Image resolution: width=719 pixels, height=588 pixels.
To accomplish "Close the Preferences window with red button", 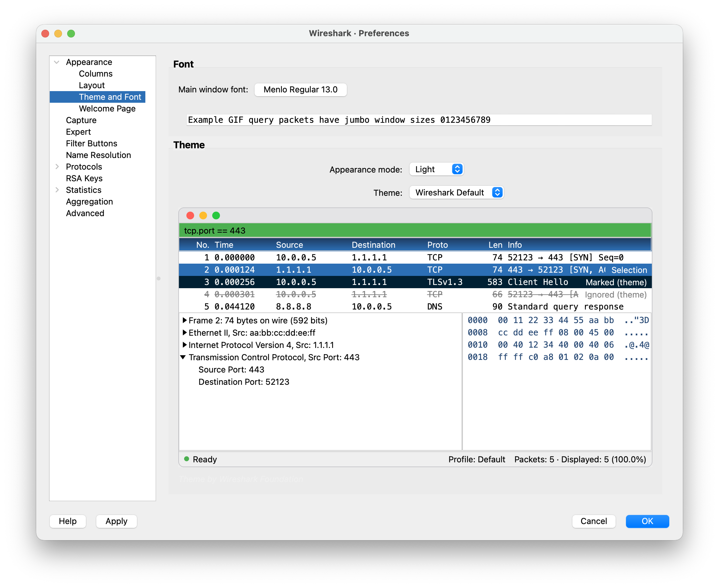I will point(46,34).
